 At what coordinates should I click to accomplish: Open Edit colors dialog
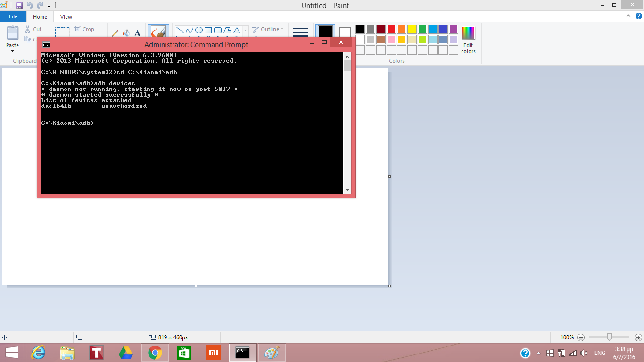468,40
